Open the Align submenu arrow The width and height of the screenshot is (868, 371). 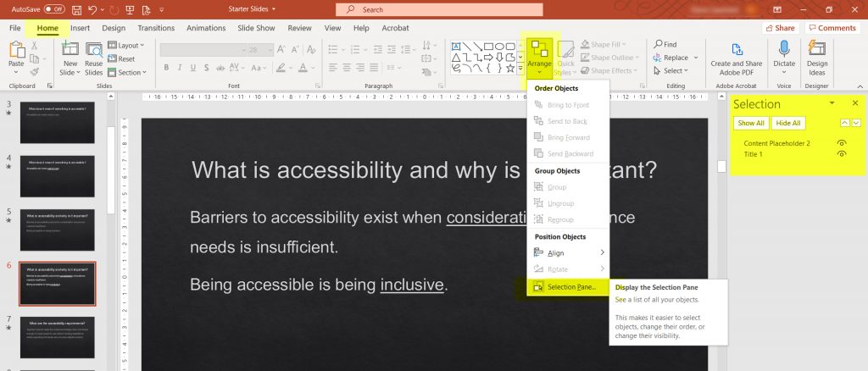coord(602,252)
